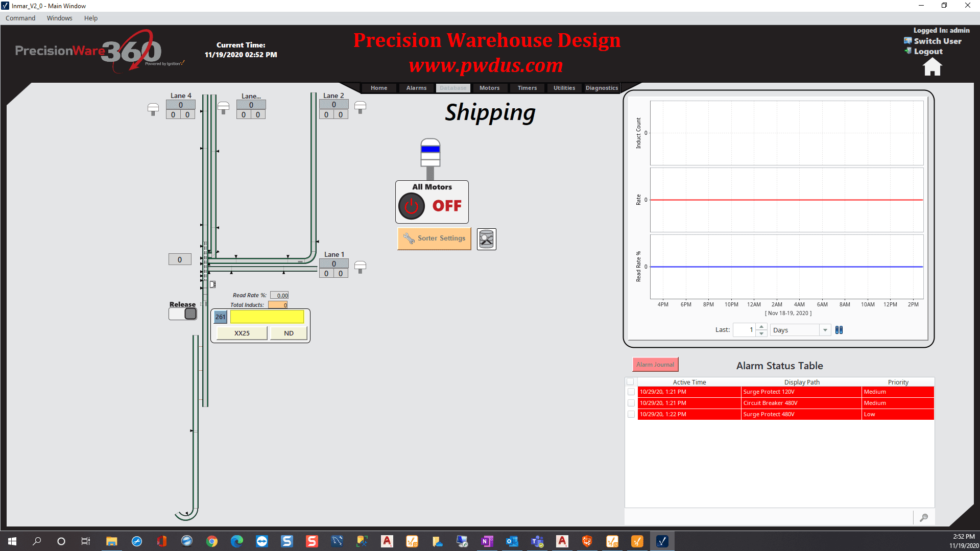
Task: Check the Surge Protect 120V alarm checkbox
Action: [631, 392]
